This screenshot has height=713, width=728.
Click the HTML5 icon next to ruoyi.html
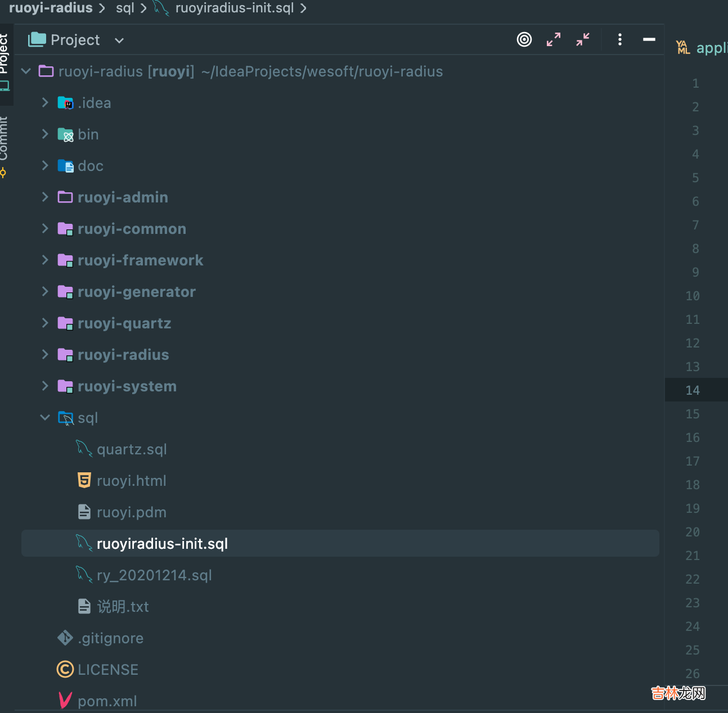[x=84, y=481]
